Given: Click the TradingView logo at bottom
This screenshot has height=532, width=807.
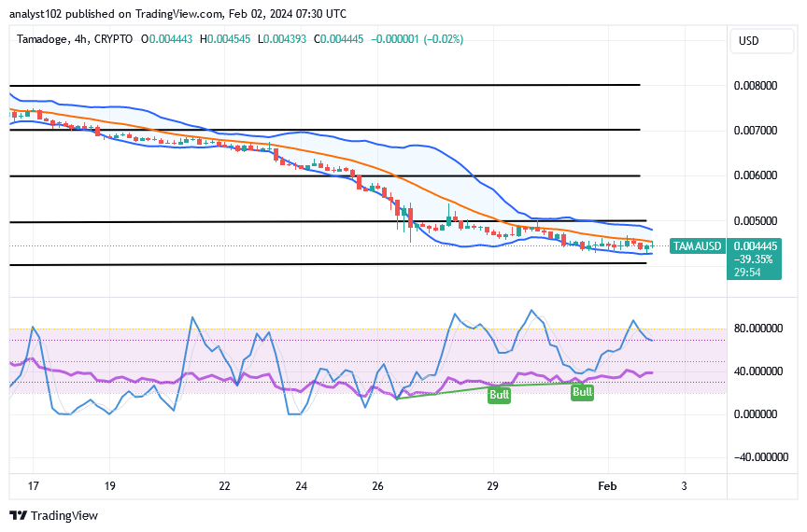Looking at the screenshot, I should (x=53, y=515).
